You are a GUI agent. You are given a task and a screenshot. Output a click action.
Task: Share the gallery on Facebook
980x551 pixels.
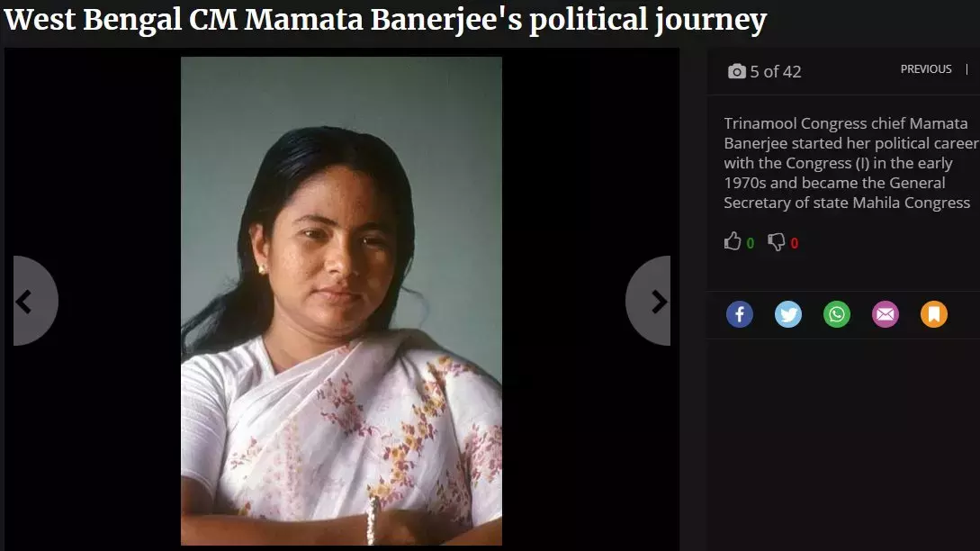click(x=740, y=314)
